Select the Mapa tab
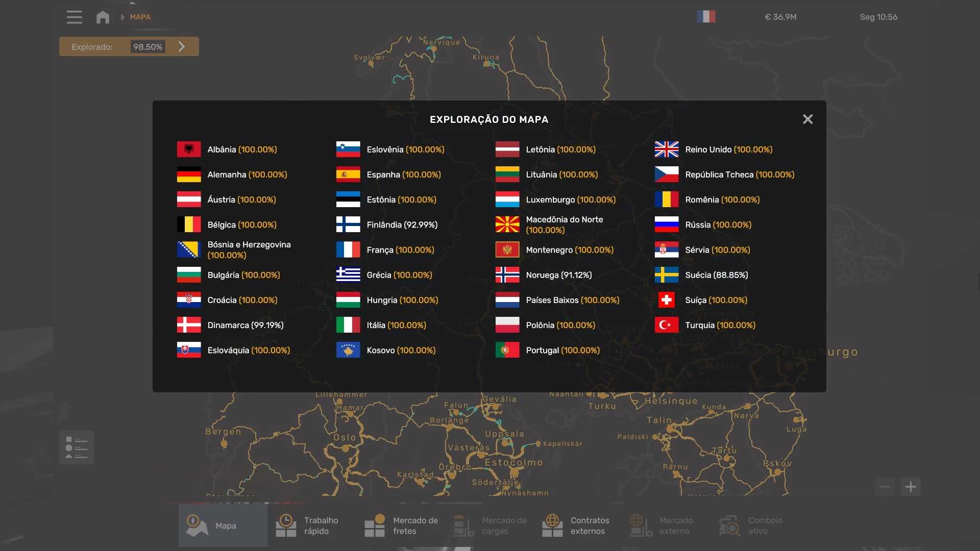 pyautogui.click(x=223, y=525)
